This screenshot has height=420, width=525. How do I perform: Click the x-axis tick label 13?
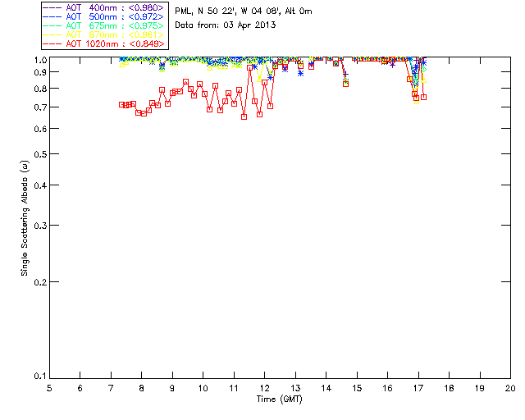pyautogui.click(x=295, y=388)
